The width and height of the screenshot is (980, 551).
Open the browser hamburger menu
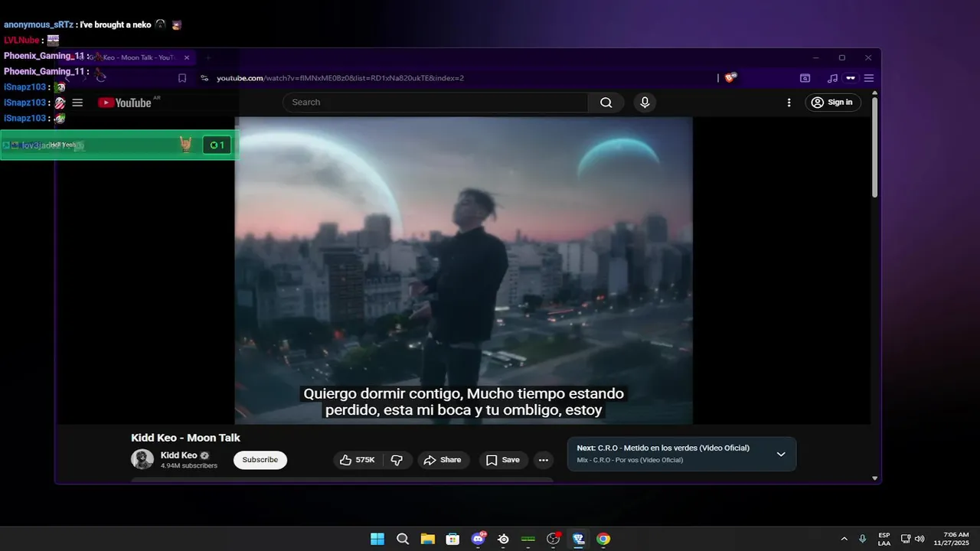pos(869,78)
